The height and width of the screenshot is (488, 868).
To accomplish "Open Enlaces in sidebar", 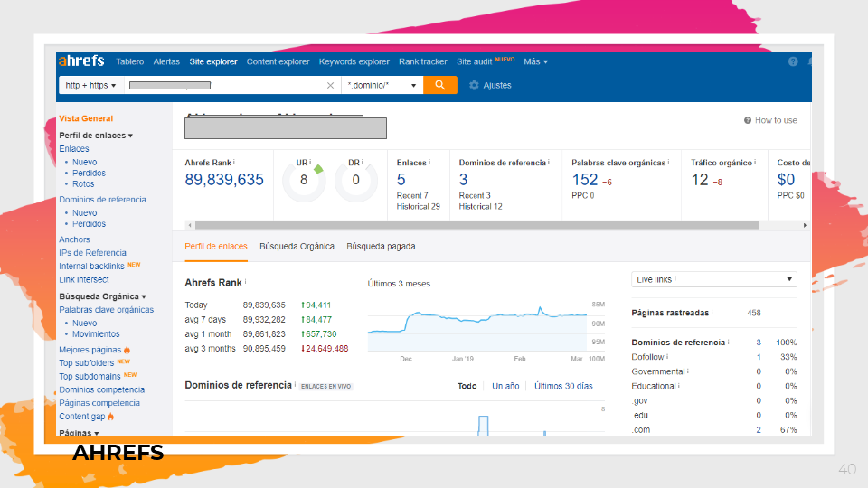I will [x=73, y=149].
